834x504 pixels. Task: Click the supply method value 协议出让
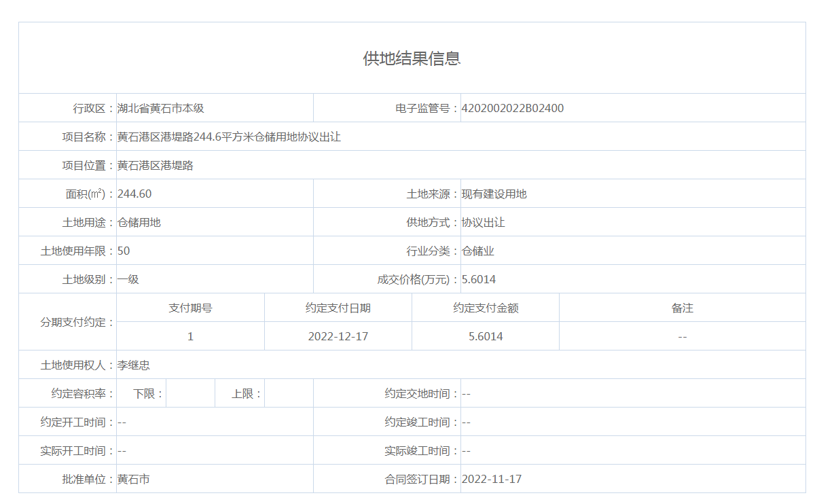(x=483, y=222)
